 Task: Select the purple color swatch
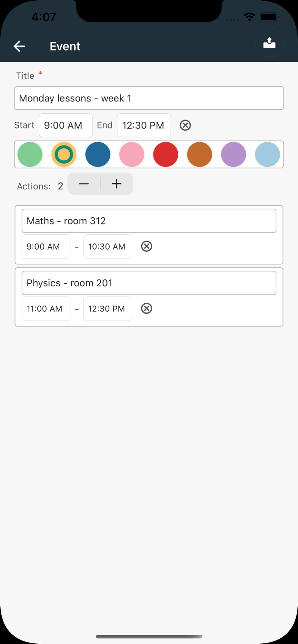coord(233,155)
